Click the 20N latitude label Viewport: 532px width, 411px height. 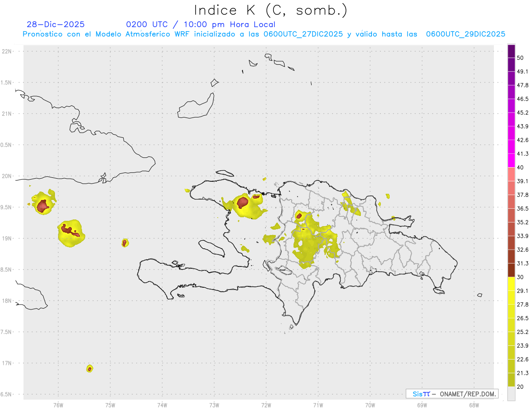8,176
